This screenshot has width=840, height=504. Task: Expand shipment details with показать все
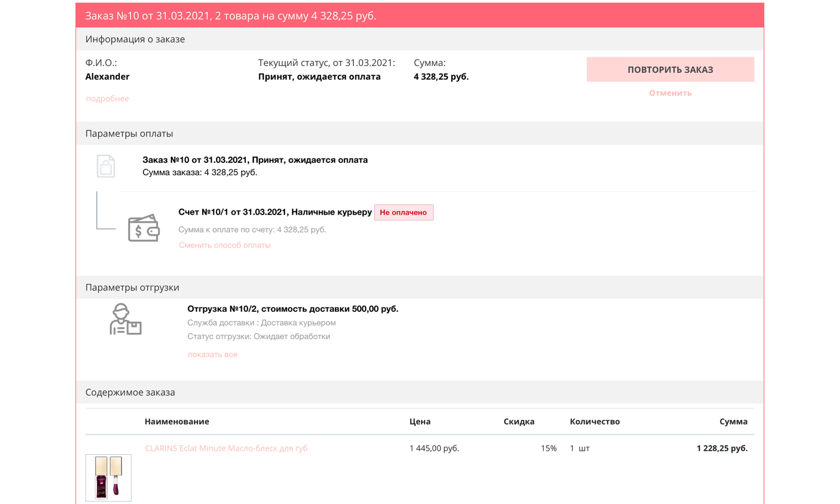212,354
